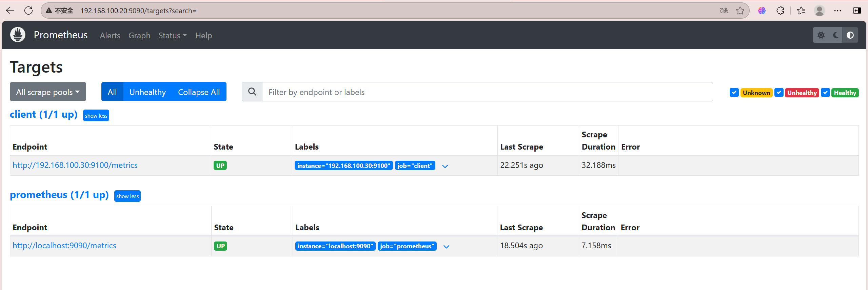Image resolution: width=868 pixels, height=290 pixels.
Task: Open the Copilot brain icon
Action: pyautogui.click(x=762, y=11)
